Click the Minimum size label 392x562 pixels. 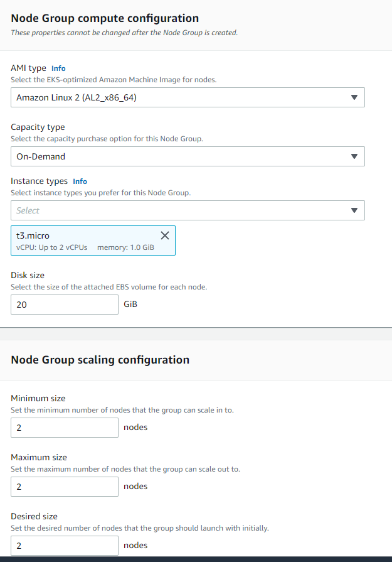pyautogui.click(x=38, y=398)
